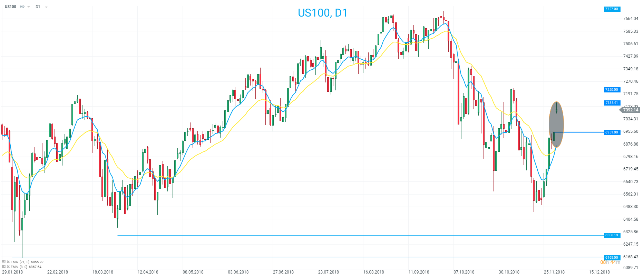This screenshot has height=278, width=644.
Task: Select the 7220.00 horizontal line label
Action: pos(612,90)
